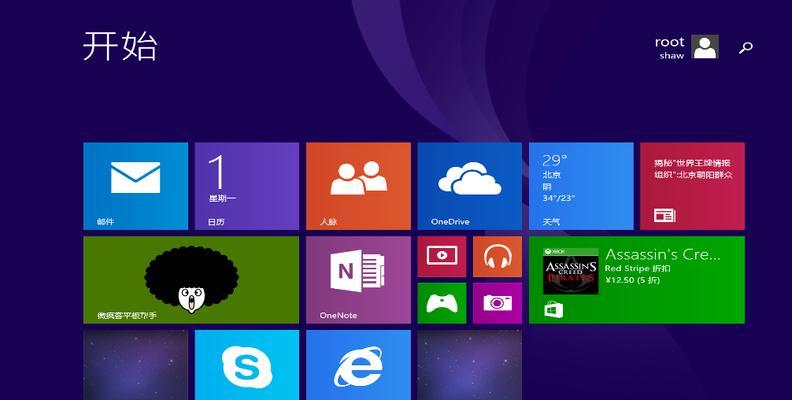792x400 pixels.
Task: Open the Camera small tile
Action: tap(498, 303)
